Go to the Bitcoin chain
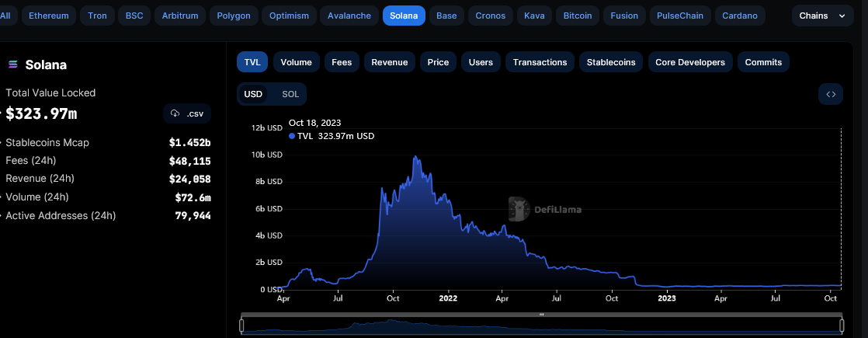 [x=578, y=16]
